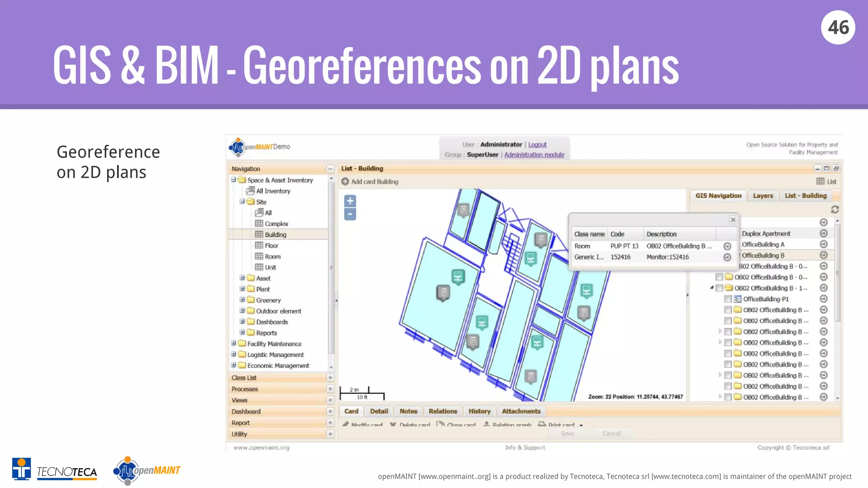Click the arrow beside Duplex Apartment
The height and width of the screenshot is (488, 868).
tap(823, 233)
